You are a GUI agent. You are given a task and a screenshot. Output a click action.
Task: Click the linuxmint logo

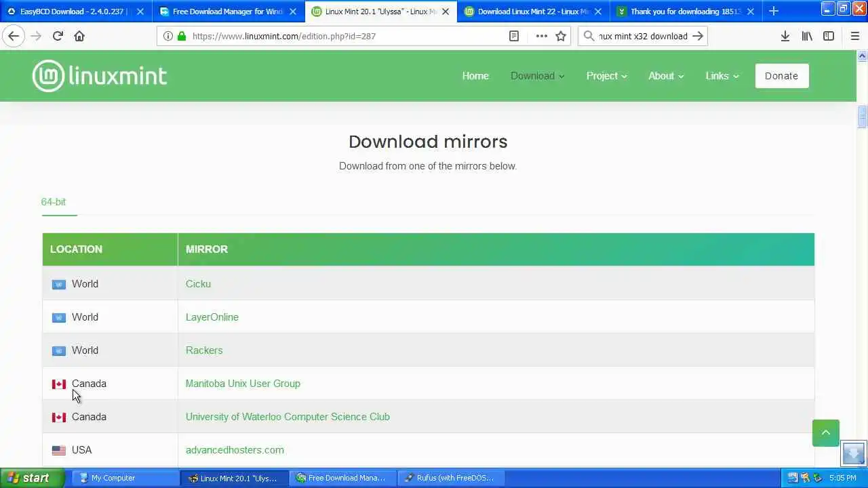click(x=100, y=76)
